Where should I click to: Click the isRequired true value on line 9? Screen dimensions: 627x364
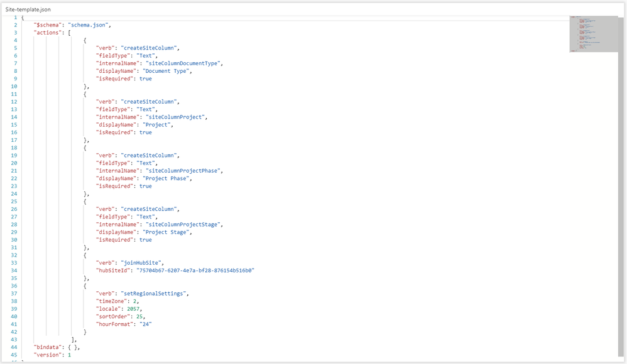click(x=145, y=78)
